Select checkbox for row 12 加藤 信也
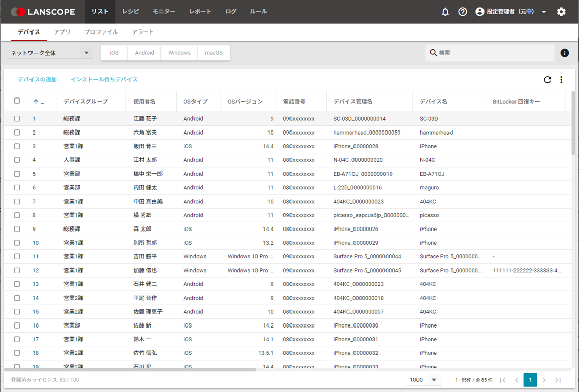This screenshot has height=392, width=579. coord(17,270)
